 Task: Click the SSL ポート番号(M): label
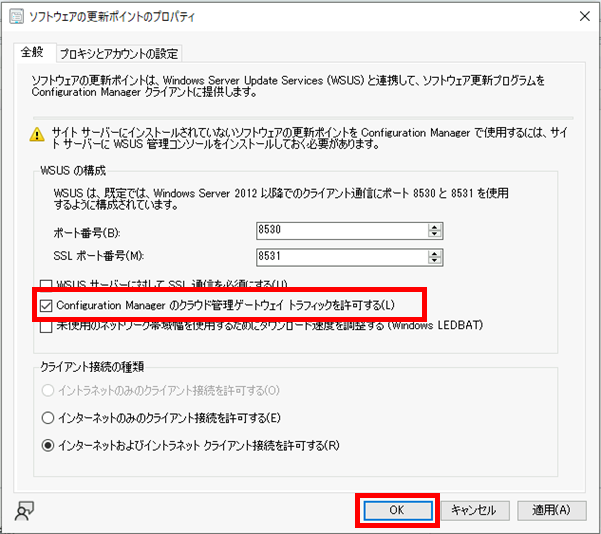pyautogui.click(x=99, y=256)
